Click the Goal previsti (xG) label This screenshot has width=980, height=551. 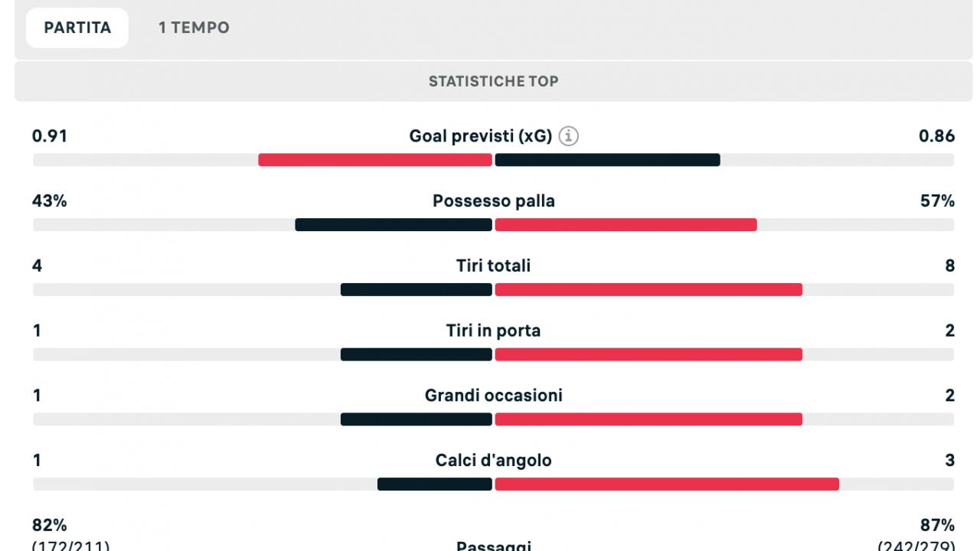click(x=479, y=136)
